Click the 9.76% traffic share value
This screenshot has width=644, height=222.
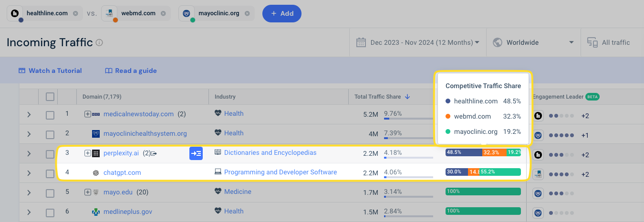[393, 113]
